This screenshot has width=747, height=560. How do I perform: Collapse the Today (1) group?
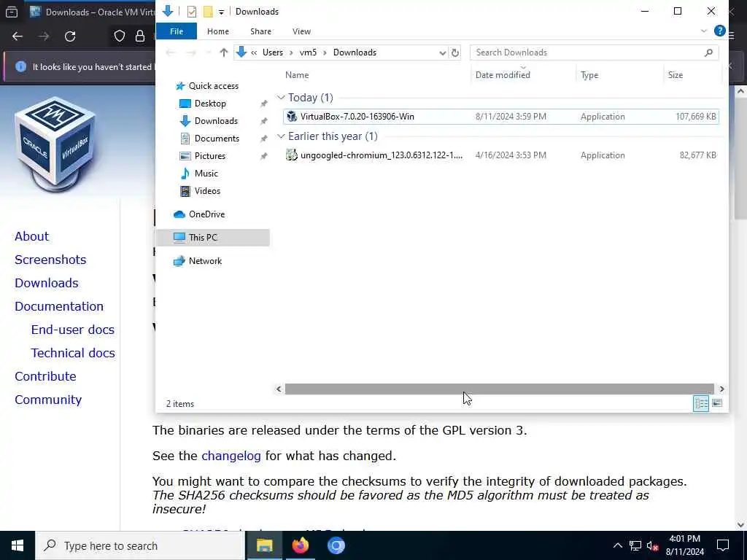(281, 98)
